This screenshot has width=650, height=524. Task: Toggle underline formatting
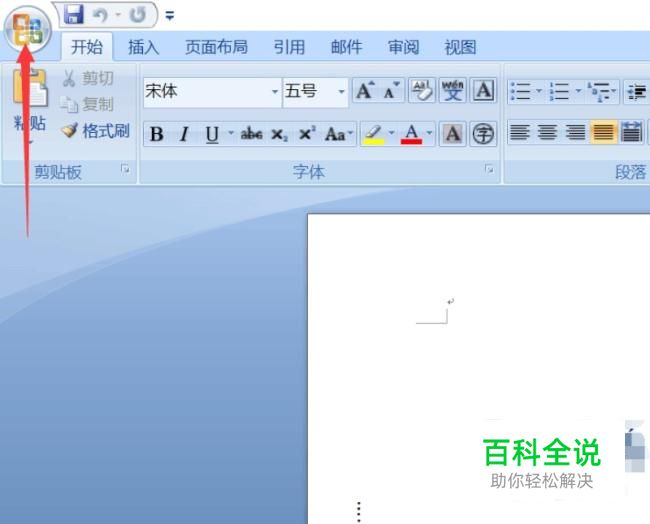(x=212, y=134)
